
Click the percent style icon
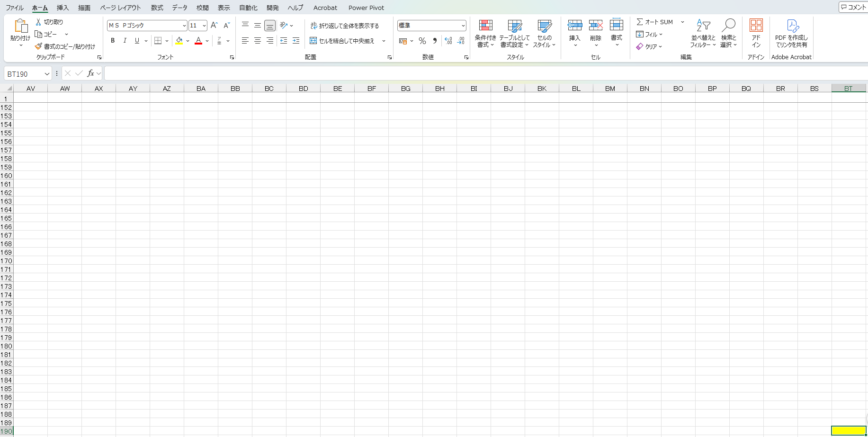point(422,41)
